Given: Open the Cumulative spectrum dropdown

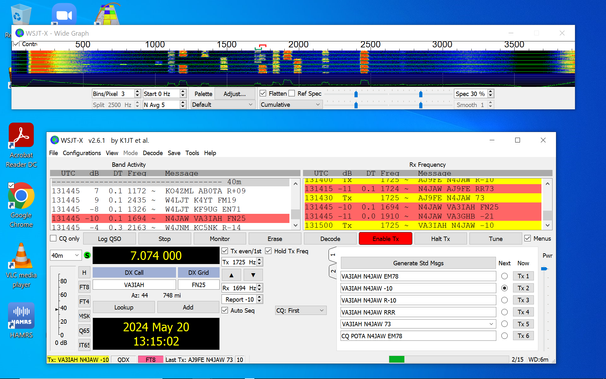Looking at the screenshot, I should point(290,105).
